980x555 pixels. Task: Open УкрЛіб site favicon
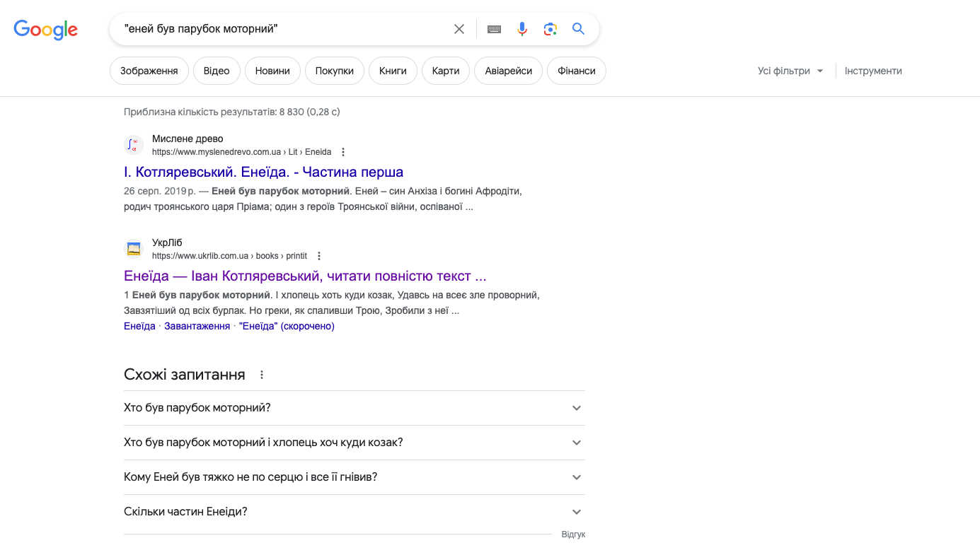(x=134, y=249)
